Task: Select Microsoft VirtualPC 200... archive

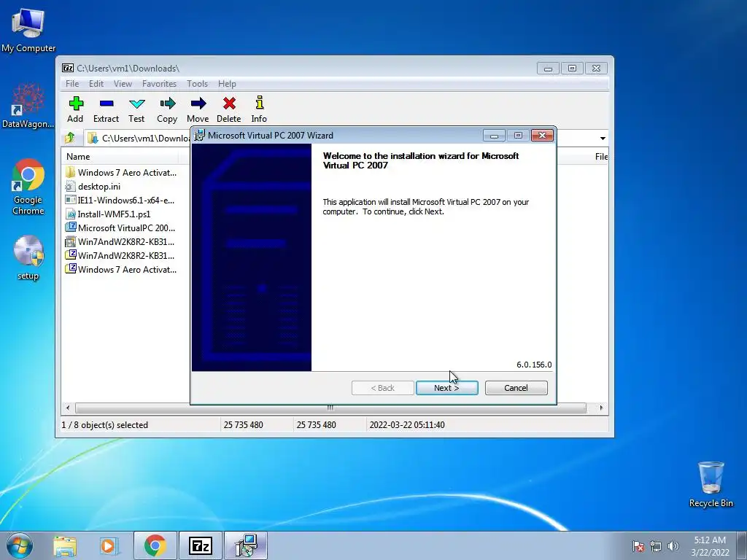Action: [x=122, y=227]
